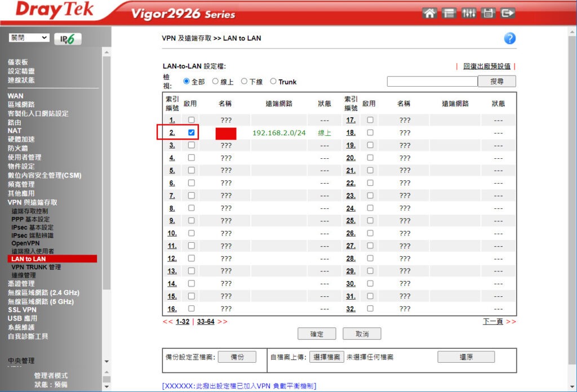Image resolution: width=577 pixels, height=392 pixels.
Task: Click the 搜尋 search button
Action: [x=497, y=81]
